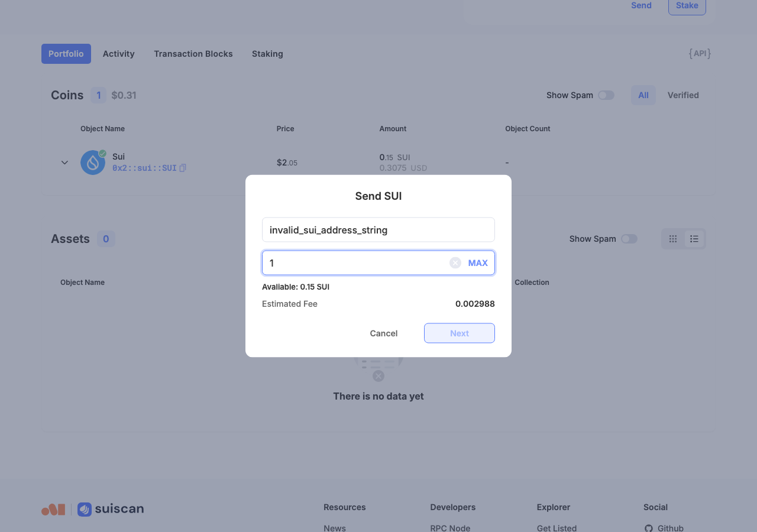Click the recipient address input field
757x532 pixels.
pyautogui.click(x=378, y=230)
